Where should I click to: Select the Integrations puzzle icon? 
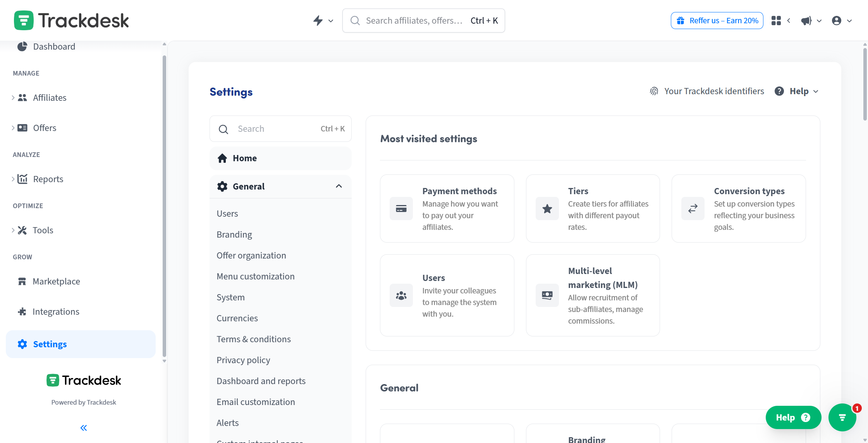(x=22, y=311)
